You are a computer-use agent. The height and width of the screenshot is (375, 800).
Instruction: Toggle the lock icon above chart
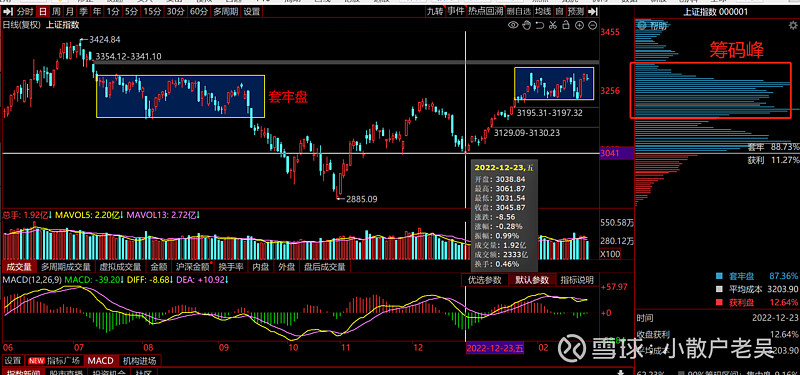pos(566,25)
